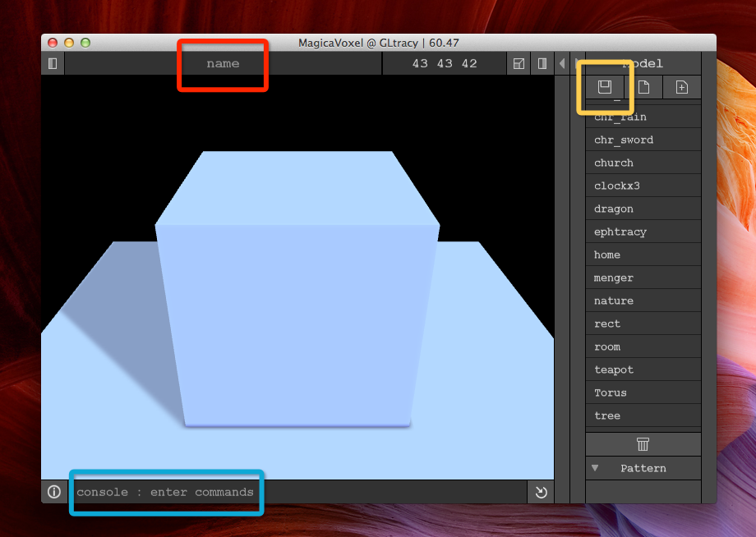
Task: Load the tree model
Action: [x=643, y=415]
